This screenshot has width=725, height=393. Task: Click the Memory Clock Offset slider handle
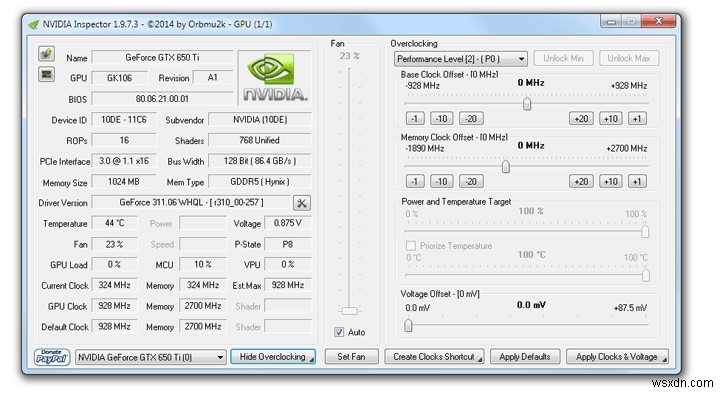506,166
